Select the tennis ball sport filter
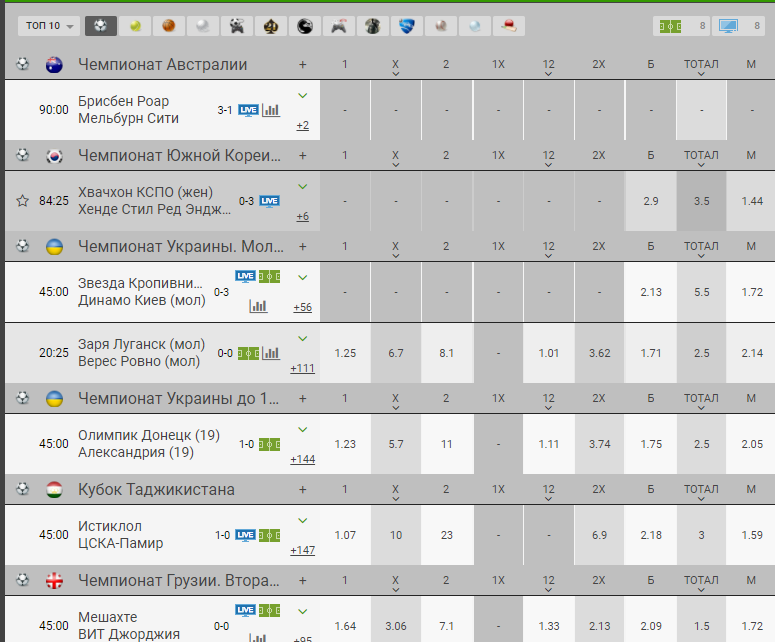The width and height of the screenshot is (775, 642). (x=136, y=25)
